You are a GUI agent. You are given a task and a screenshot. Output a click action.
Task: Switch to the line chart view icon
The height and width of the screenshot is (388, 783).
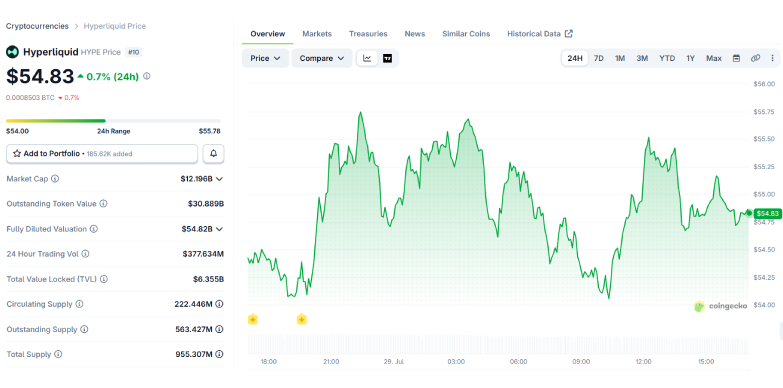pos(368,58)
